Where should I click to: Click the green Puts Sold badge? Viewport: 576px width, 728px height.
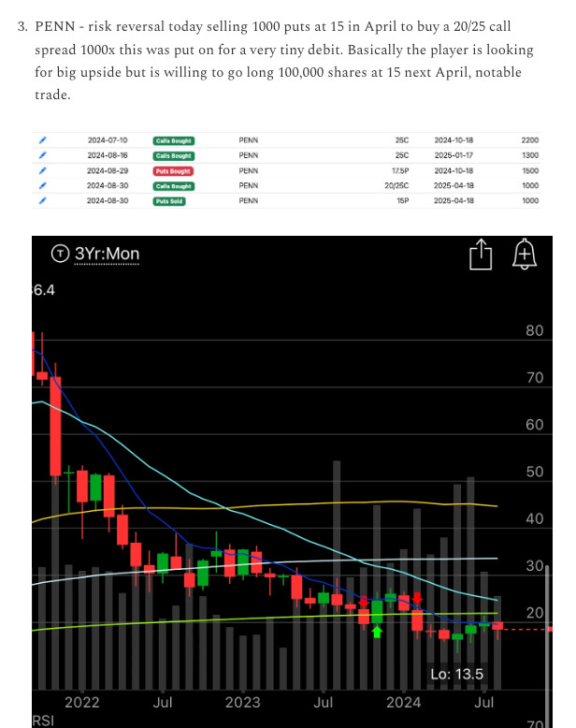click(169, 201)
